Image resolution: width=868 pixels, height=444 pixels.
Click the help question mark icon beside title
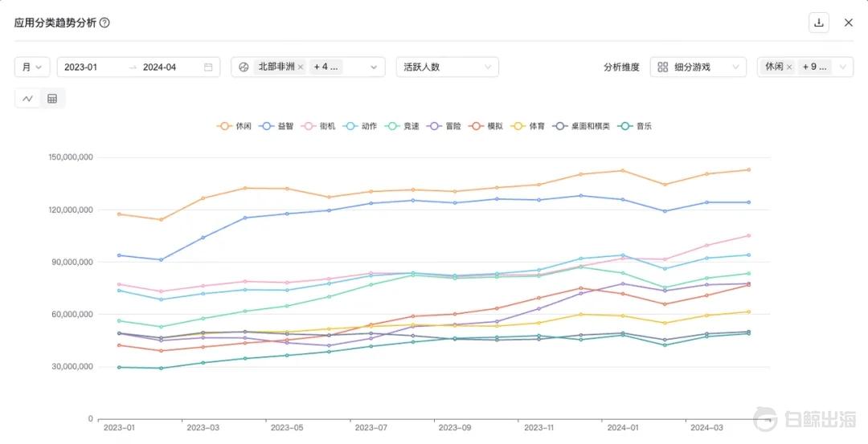click(x=104, y=23)
